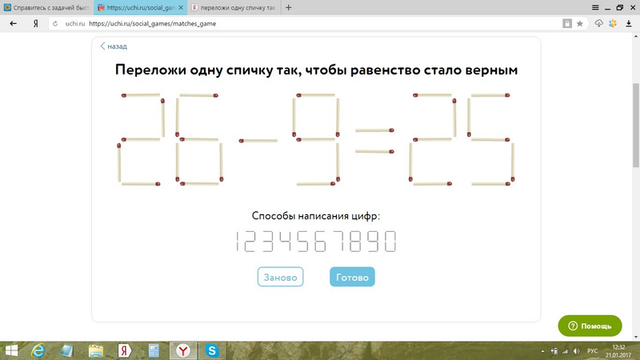Screen dimensions: 640x360
Task: Open the Yandex home icon
Action: pyautogui.click(x=36, y=24)
